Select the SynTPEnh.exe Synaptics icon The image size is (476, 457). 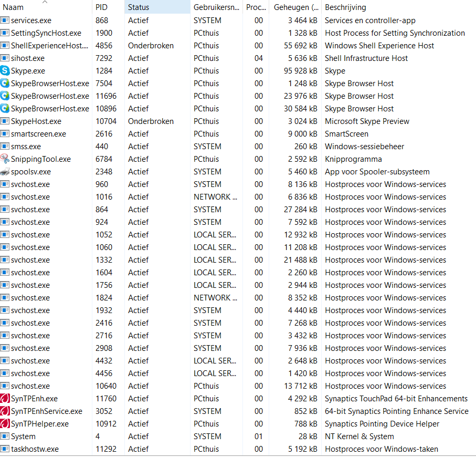tap(5, 398)
